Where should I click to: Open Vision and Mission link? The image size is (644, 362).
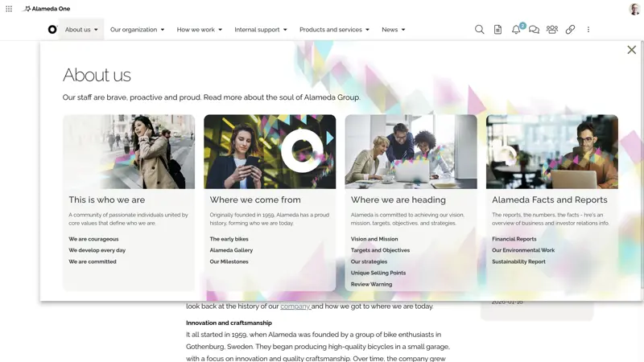[374, 239]
